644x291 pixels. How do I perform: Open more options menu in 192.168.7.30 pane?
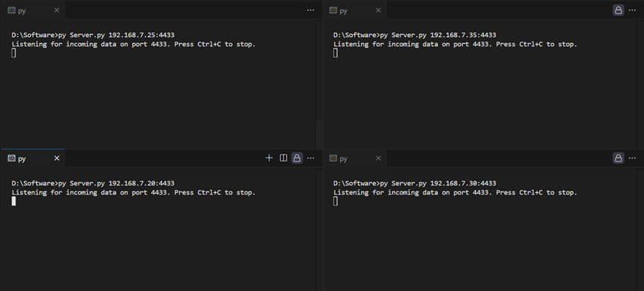click(632, 157)
